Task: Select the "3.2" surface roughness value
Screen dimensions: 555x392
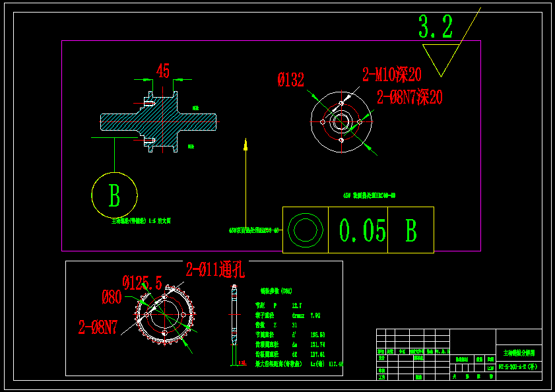Action: [436, 26]
